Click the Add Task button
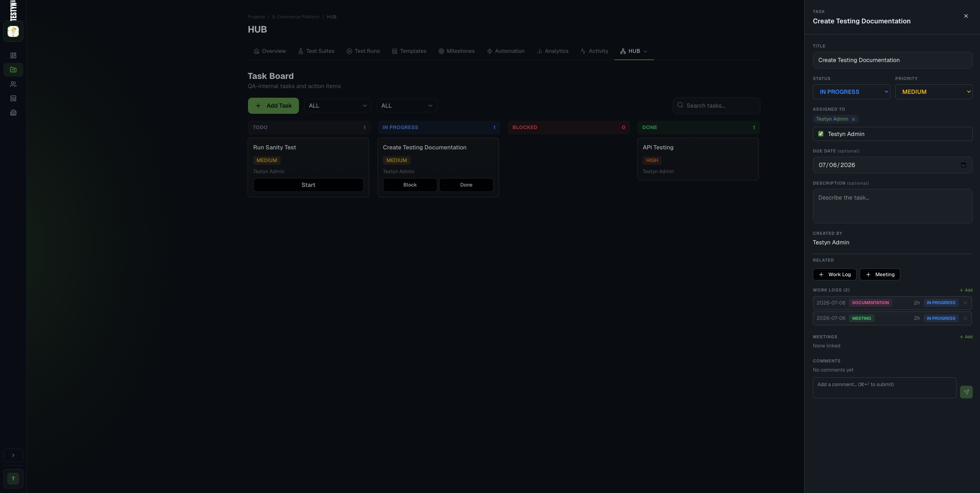Image resolution: width=980 pixels, height=493 pixels. (273, 106)
